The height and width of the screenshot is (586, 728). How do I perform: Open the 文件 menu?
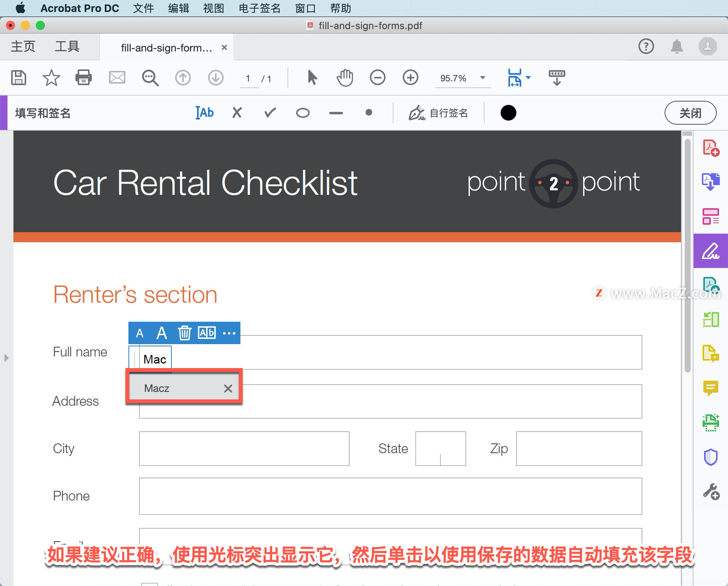coord(143,8)
